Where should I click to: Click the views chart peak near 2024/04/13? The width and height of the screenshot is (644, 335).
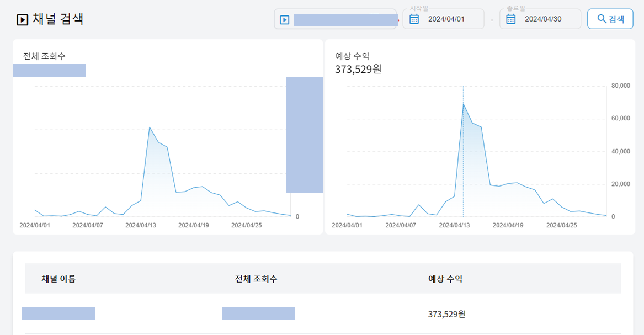pos(150,127)
